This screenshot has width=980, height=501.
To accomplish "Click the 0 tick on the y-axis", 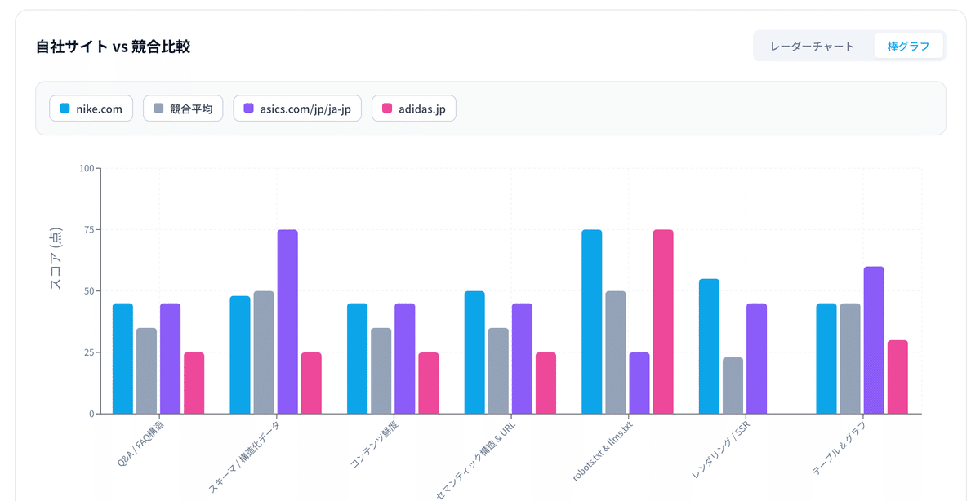I will click(x=91, y=414).
